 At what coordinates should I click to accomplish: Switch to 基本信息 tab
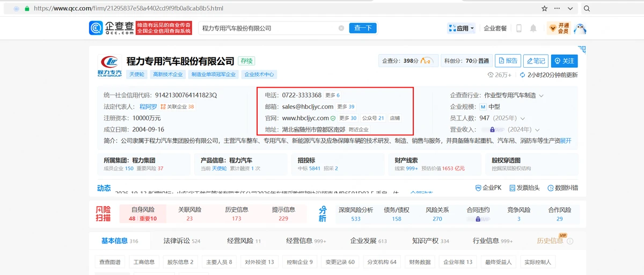pos(120,241)
